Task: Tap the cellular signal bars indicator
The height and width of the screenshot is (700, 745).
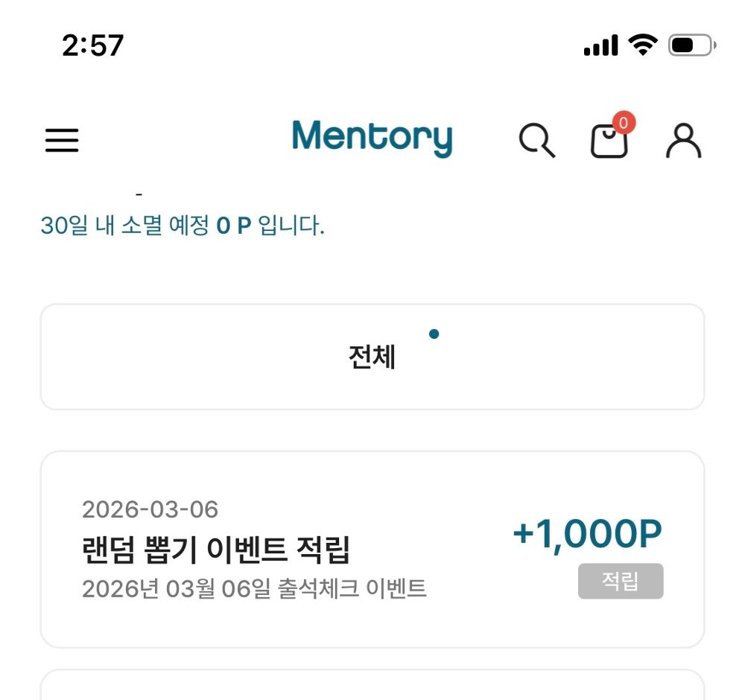Action: pos(600,45)
